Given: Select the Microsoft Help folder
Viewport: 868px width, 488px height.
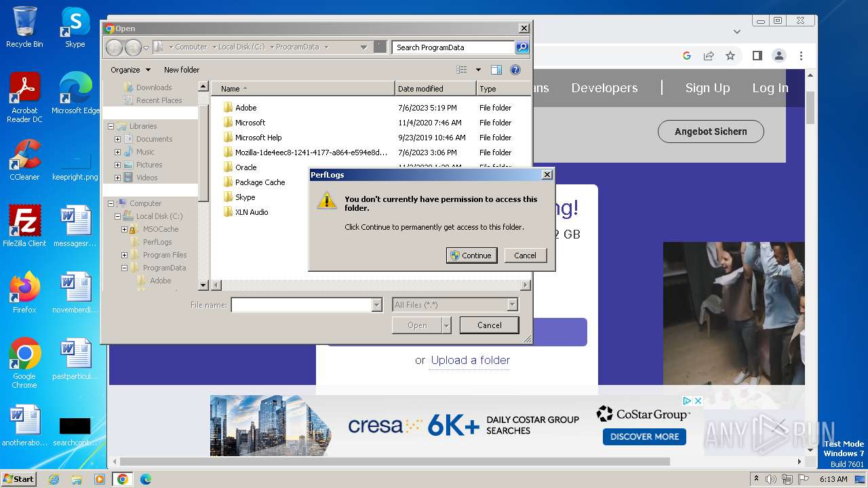Looking at the screenshot, I should point(258,138).
